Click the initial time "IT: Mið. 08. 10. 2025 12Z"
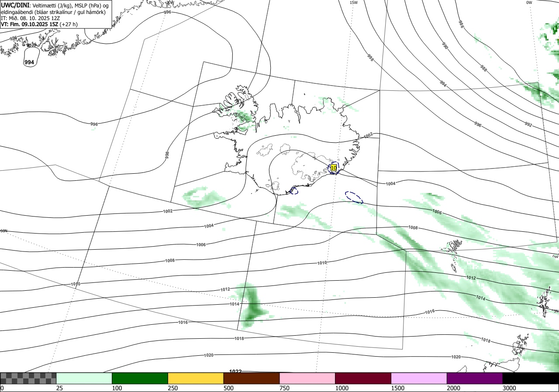Viewport: 559px width, 392px height. point(32,18)
